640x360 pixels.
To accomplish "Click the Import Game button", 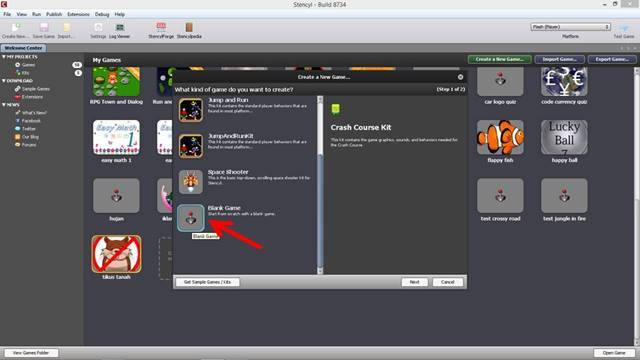I will (x=560, y=59).
